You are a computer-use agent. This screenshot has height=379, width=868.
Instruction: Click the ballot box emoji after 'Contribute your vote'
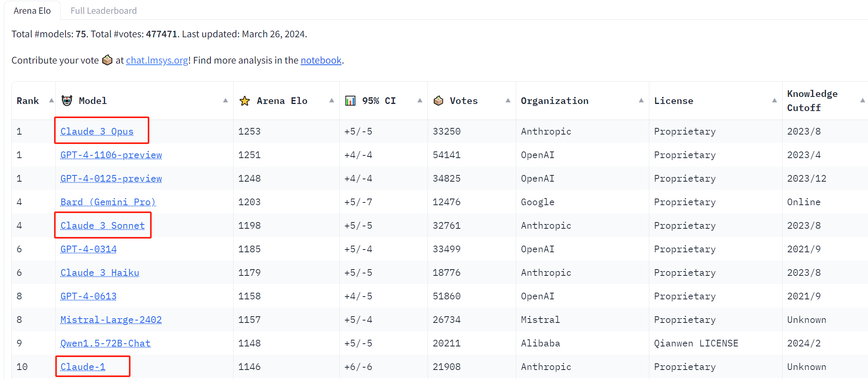pos(107,60)
